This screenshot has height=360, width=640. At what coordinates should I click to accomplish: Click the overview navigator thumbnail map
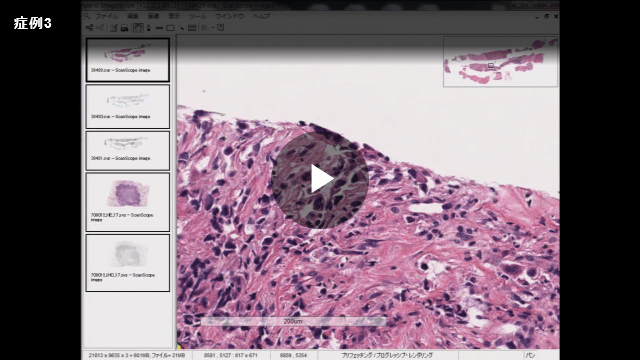(x=500, y=62)
